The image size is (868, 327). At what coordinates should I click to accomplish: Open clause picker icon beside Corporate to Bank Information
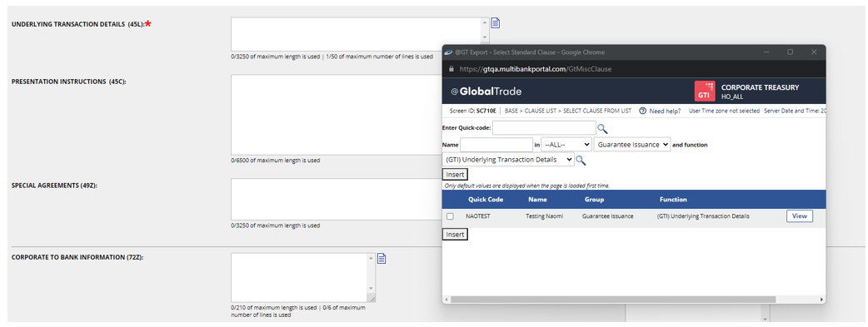coord(382,259)
